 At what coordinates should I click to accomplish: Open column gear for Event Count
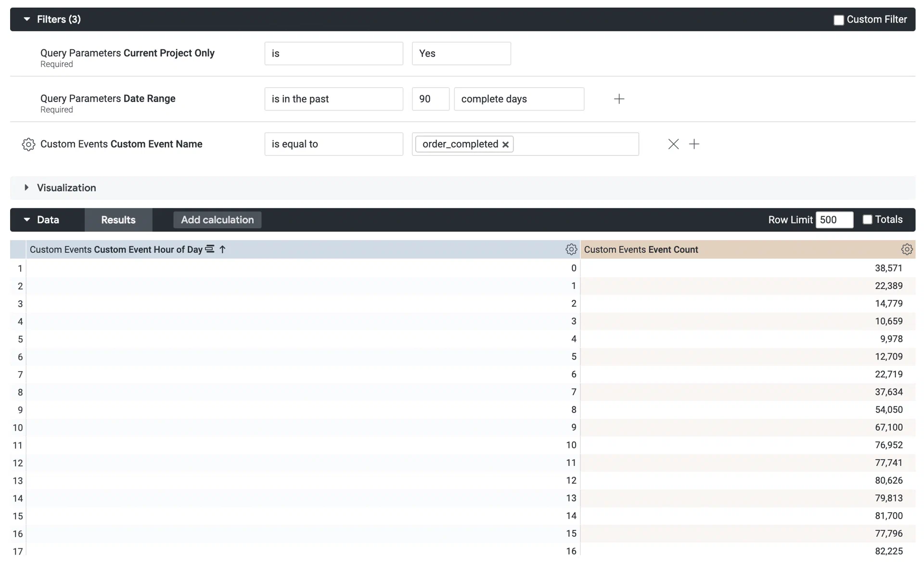(x=907, y=249)
